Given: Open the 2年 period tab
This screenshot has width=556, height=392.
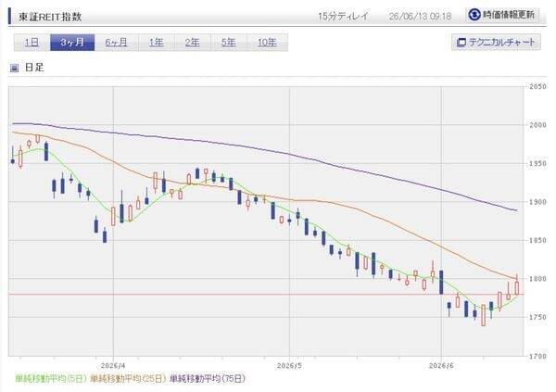Looking at the screenshot, I should click(193, 43).
